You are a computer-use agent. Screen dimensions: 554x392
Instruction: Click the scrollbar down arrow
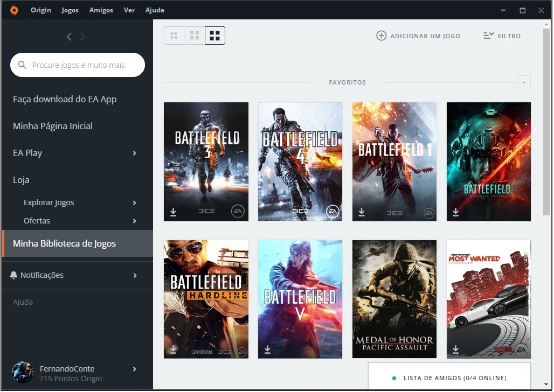(x=546, y=384)
